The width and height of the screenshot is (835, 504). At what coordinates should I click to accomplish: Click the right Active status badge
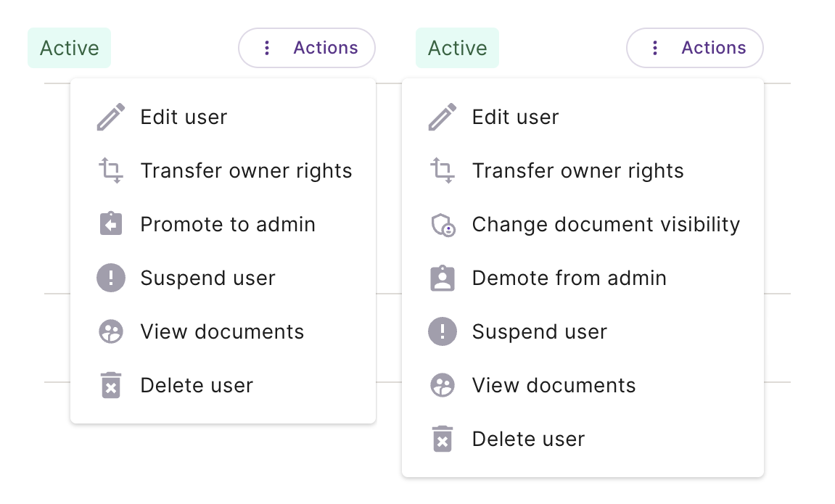[458, 48]
